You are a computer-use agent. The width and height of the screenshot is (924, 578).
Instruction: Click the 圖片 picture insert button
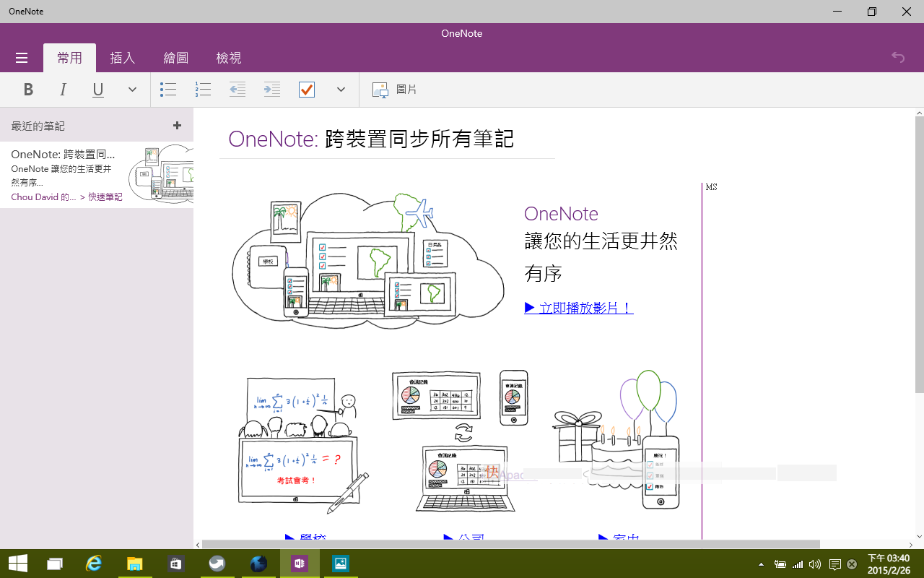[395, 90]
